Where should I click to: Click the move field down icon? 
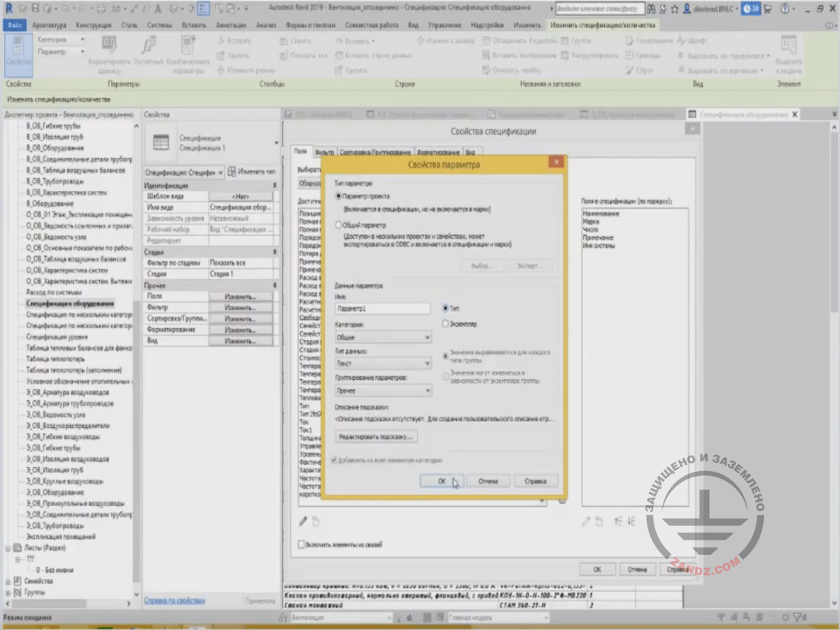point(631,521)
